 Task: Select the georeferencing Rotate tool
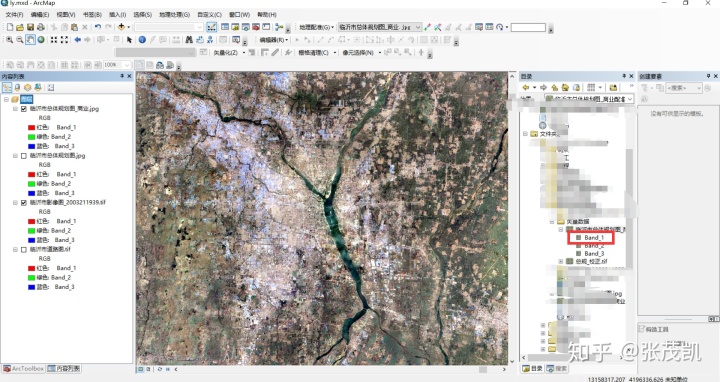click(501, 27)
